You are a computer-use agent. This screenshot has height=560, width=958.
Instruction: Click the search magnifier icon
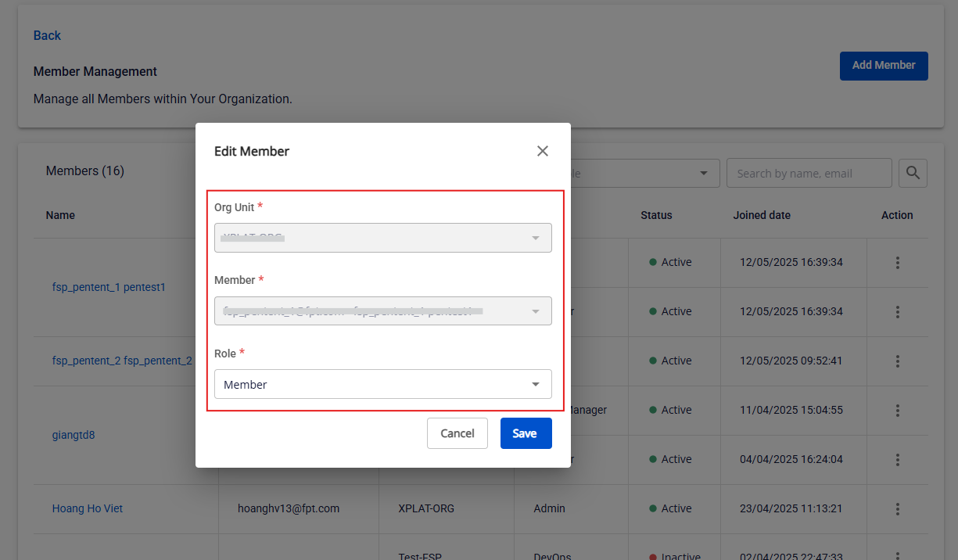913,173
